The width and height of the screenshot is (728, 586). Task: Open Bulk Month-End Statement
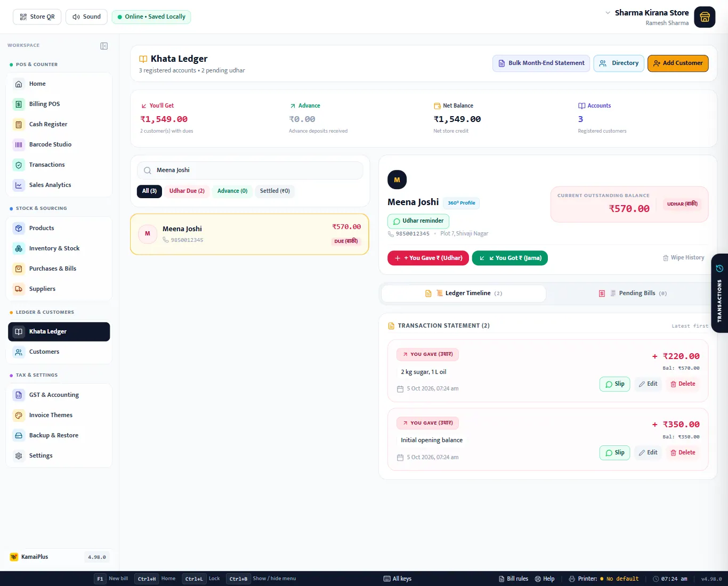(x=541, y=63)
